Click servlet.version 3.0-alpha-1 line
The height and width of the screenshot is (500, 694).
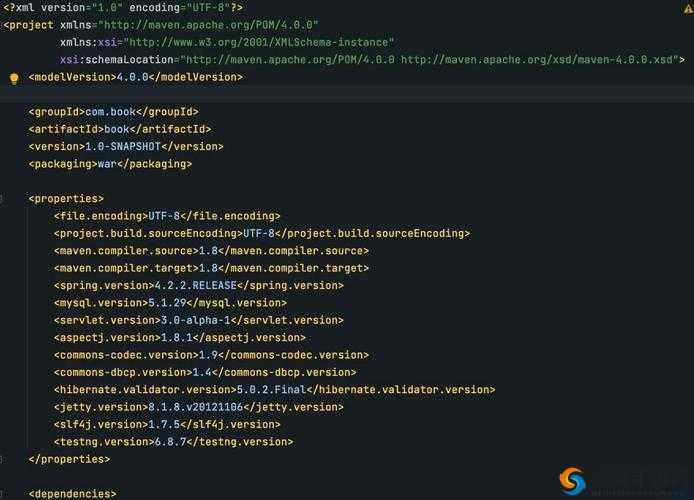pos(198,320)
